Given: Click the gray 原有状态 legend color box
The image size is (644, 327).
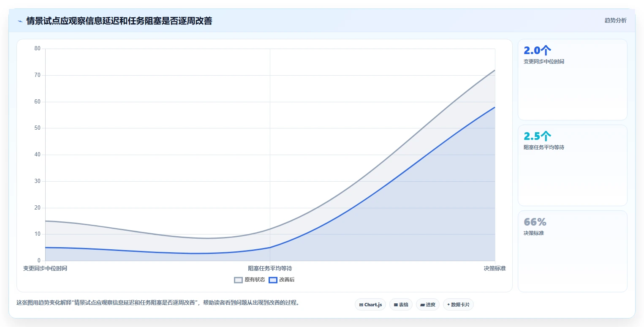Looking at the screenshot, I should point(238,280).
